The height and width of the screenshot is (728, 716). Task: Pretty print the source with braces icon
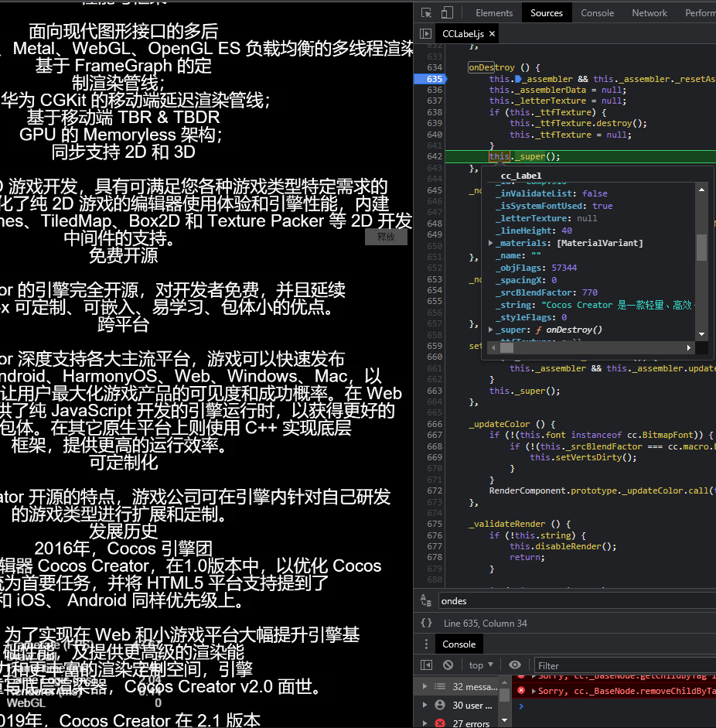point(427,623)
